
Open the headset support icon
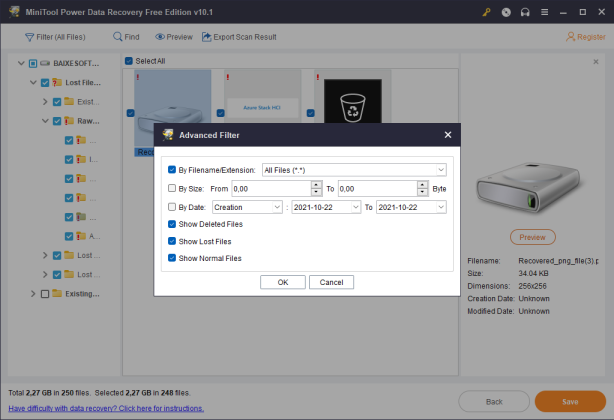525,12
